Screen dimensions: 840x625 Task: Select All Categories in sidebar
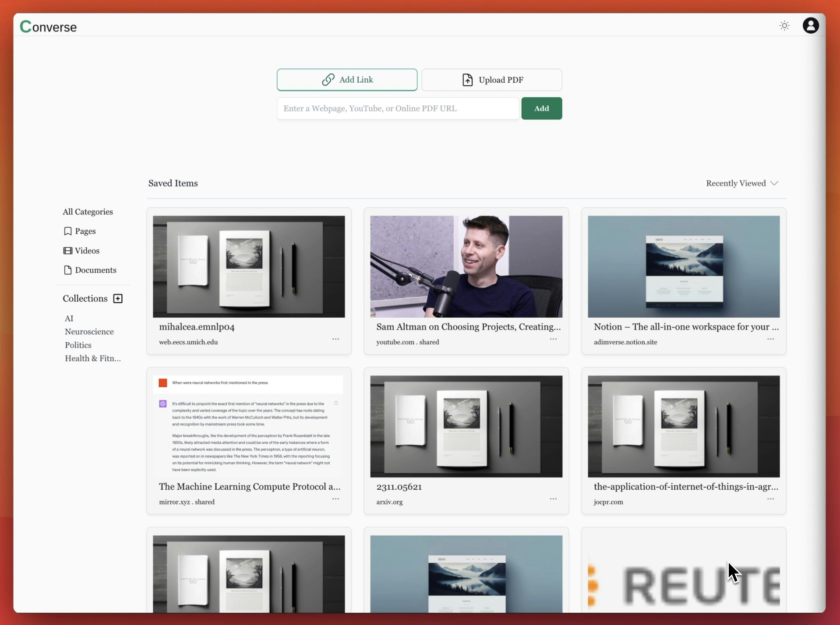(x=88, y=212)
